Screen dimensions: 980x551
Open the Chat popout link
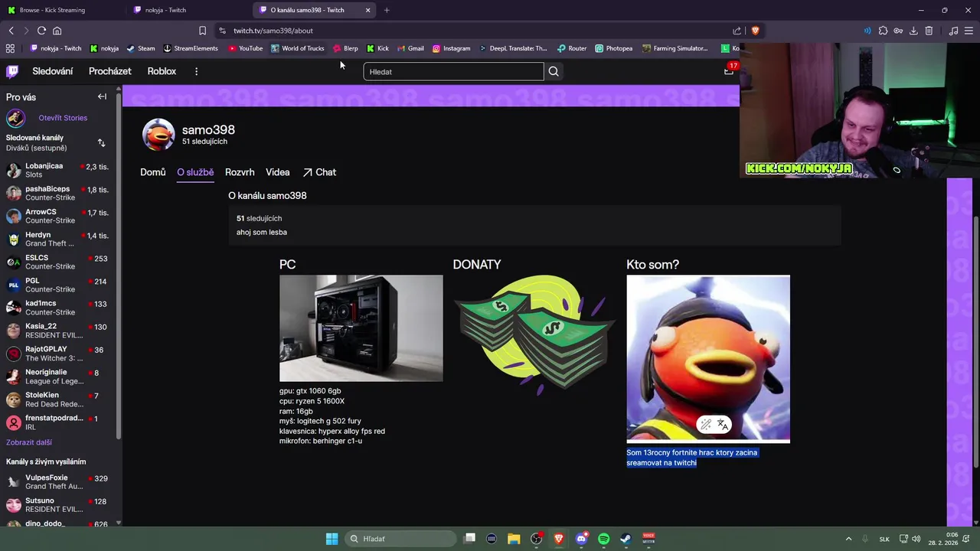pos(319,172)
